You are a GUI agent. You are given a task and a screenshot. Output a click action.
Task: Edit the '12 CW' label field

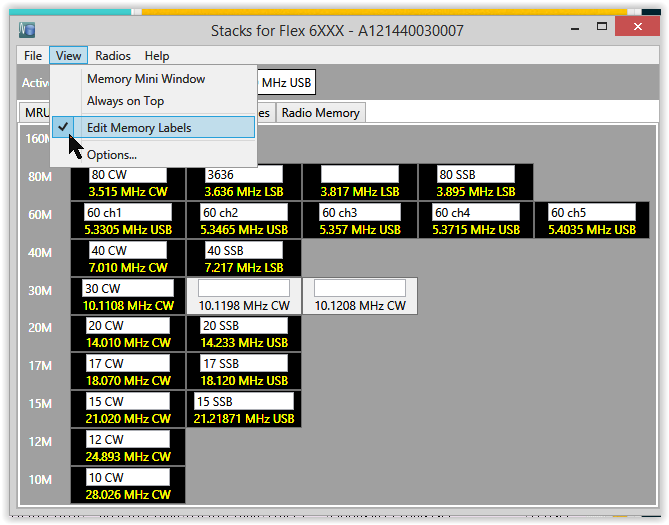point(128,440)
